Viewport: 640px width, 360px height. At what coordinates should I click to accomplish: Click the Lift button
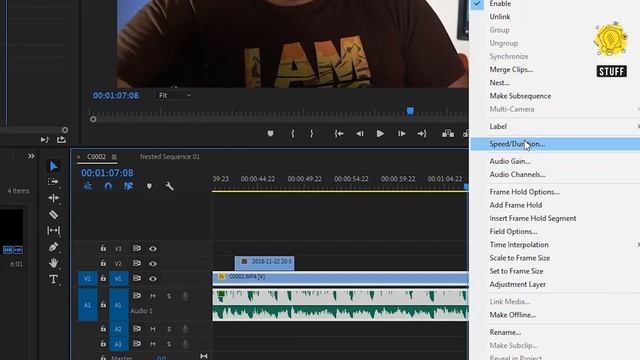tap(448, 133)
